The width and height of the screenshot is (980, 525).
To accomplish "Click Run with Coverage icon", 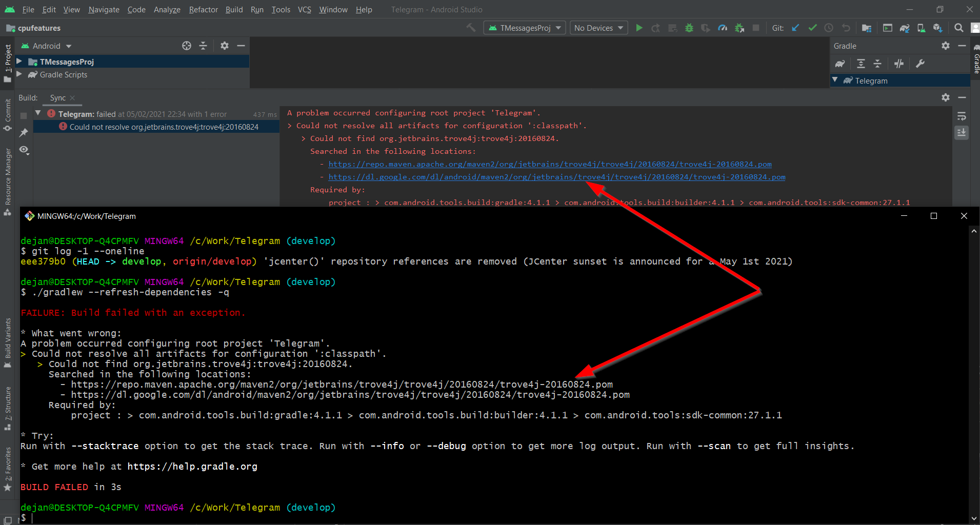I will (706, 28).
